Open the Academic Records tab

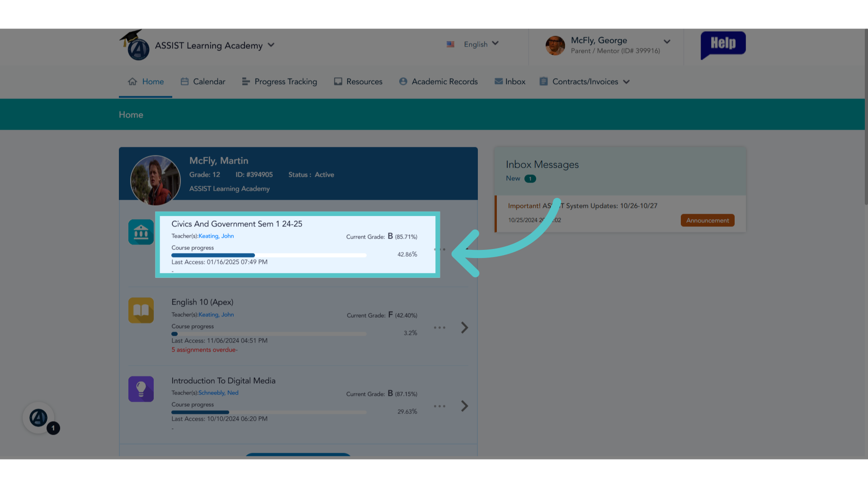[438, 82]
